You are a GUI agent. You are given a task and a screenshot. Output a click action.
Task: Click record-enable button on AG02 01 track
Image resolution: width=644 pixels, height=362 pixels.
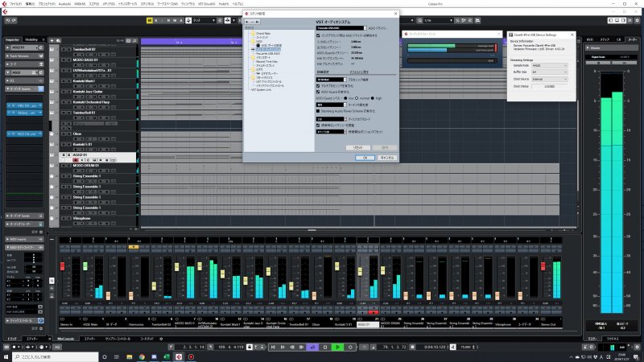[x=74, y=160]
